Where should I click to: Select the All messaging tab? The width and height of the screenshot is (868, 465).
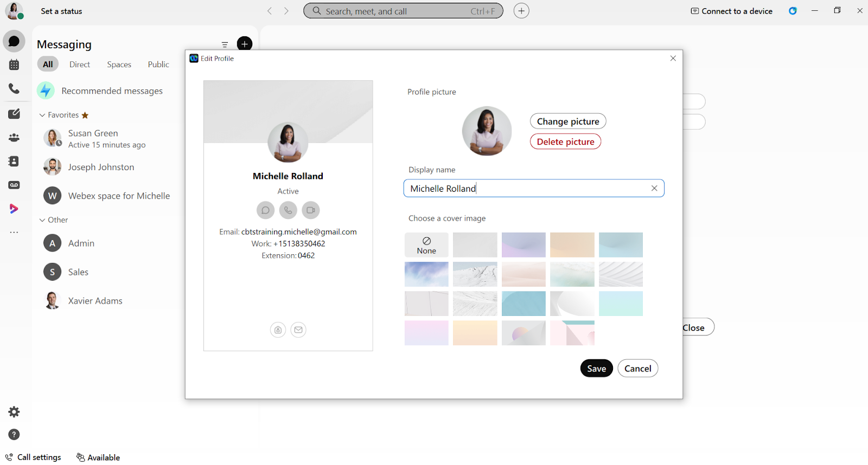48,64
